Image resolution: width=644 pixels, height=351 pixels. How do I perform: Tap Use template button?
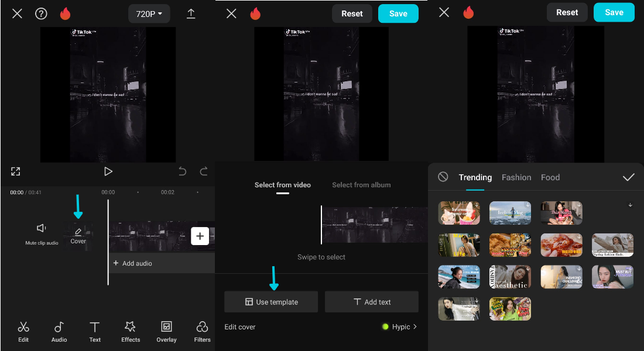pos(271,302)
